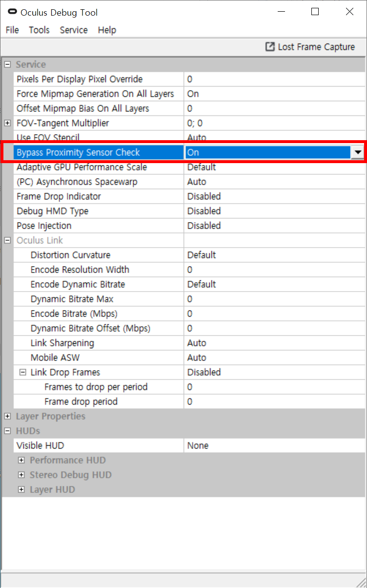The image size is (367, 588).
Task: Edit the Frame drop period value
Action: [x=274, y=401]
